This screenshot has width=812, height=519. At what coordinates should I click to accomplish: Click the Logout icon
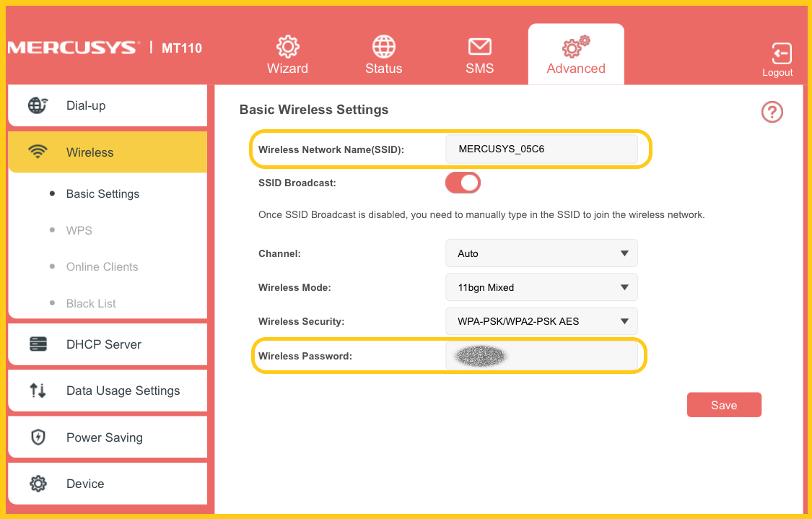782,53
